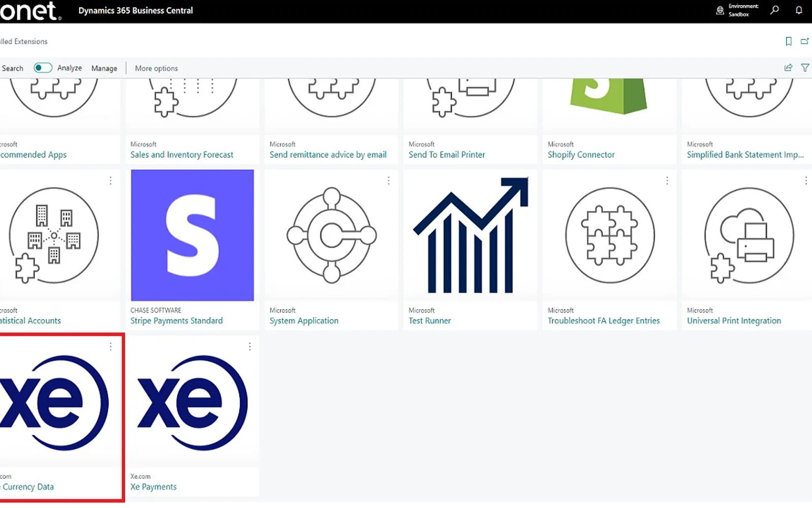
Task: Open Send To Email Printer link
Action: click(447, 154)
